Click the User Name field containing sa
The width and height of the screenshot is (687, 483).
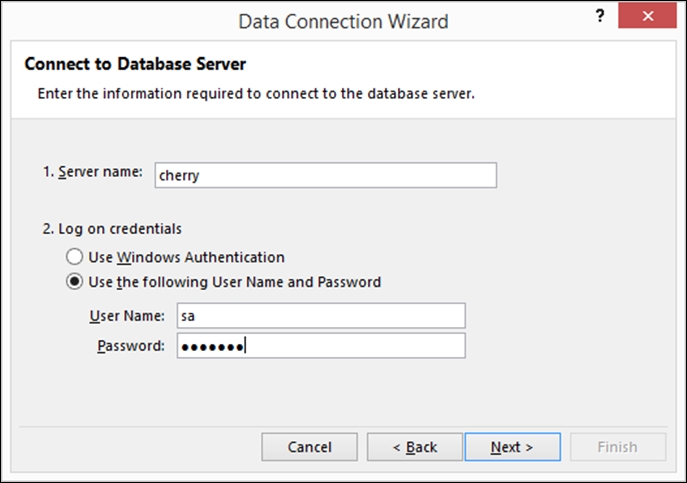coord(321,316)
